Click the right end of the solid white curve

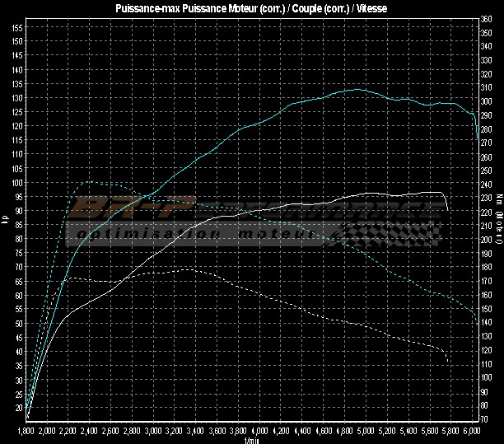click(x=447, y=209)
